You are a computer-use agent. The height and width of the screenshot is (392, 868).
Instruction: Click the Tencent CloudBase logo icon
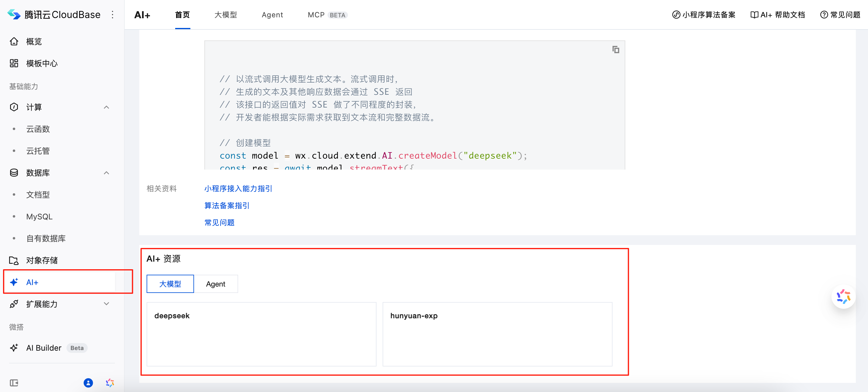tap(14, 15)
